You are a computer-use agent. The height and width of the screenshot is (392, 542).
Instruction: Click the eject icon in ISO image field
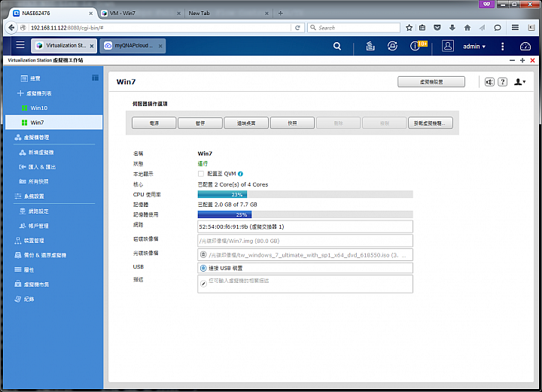(203, 254)
